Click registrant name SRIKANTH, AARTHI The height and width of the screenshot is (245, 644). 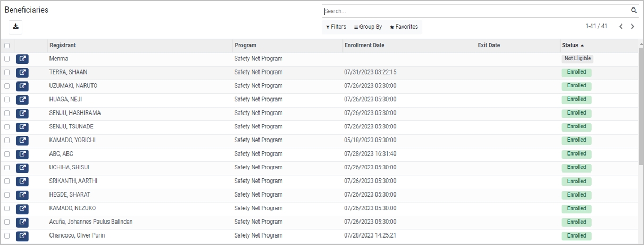click(73, 181)
